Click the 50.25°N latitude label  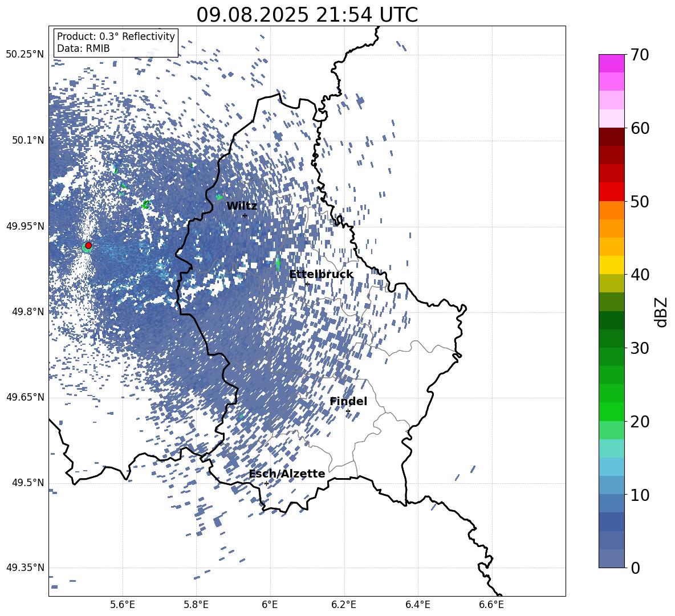[x=25, y=55]
